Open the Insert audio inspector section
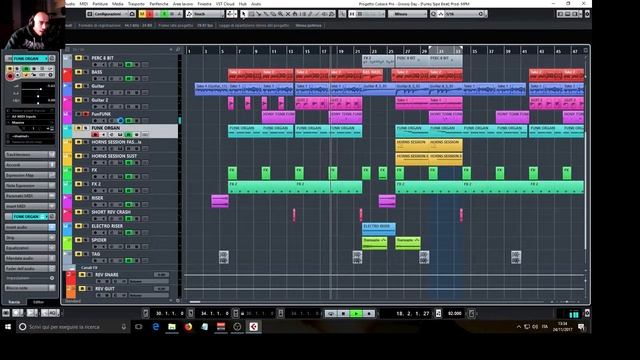 pyautogui.click(x=30, y=227)
